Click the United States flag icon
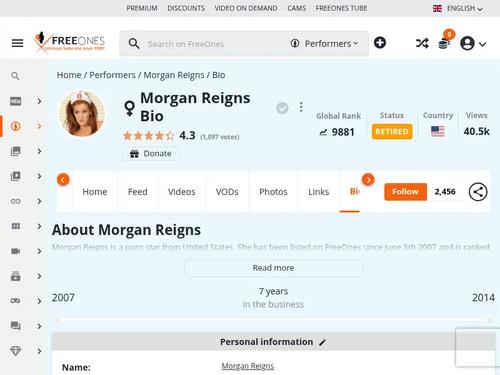Viewport: 500px width, 375px height. click(x=438, y=131)
